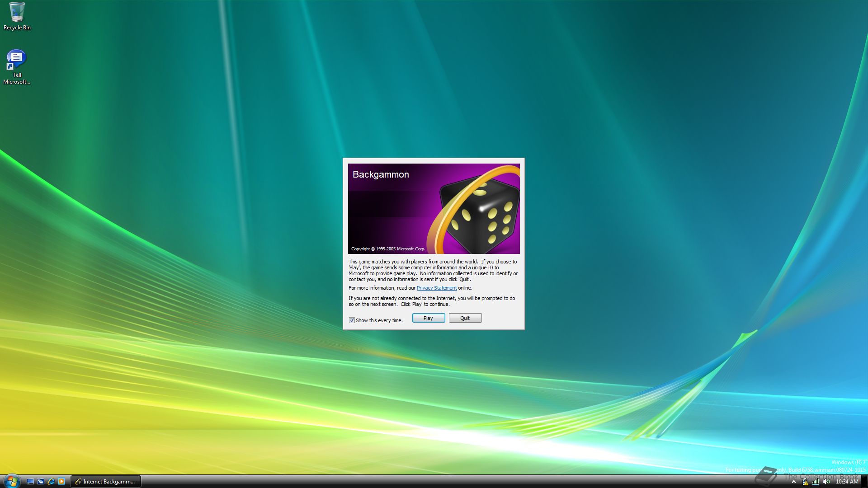Click the Show Desktop quick launch icon
Viewport: 868px width, 488px height.
(x=30, y=482)
